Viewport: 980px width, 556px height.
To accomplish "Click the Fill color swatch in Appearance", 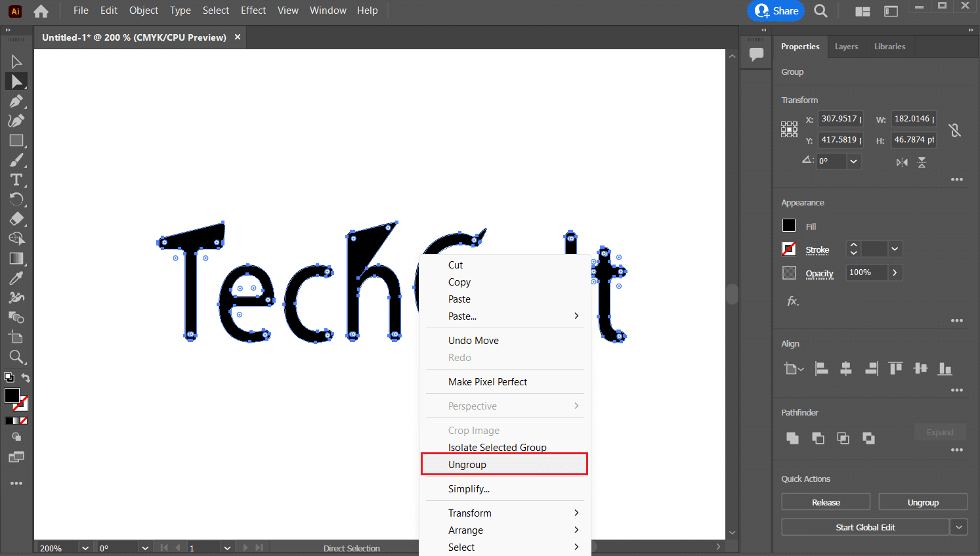I will point(788,225).
